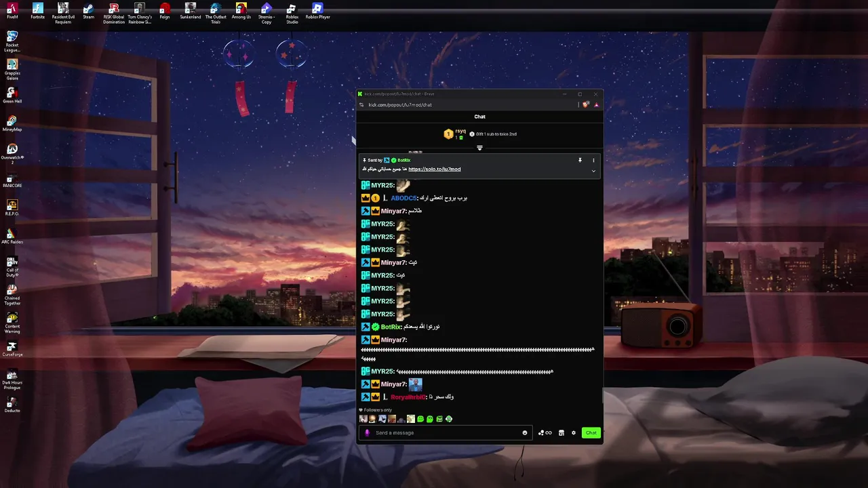This screenshot has height=488, width=868.
Task: Open the RISK Global Domination shortcut
Action: 114,13
